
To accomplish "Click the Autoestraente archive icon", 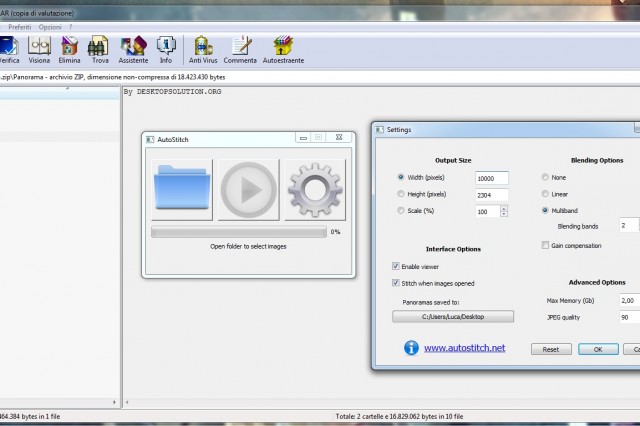I will point(283,48).
